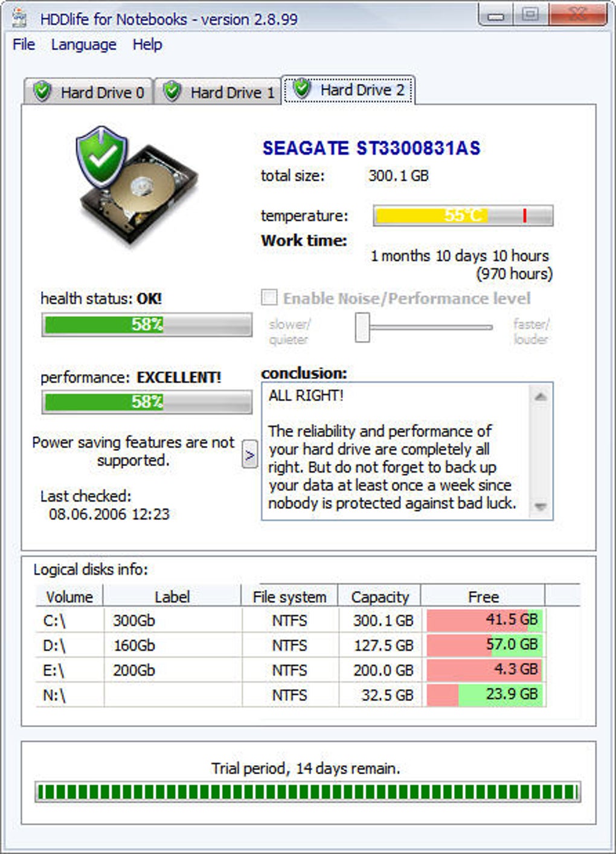Enable the Noise/Performance level checkbox
Image resolution: width=616 pixels, height=854 pixels.
tap(269, 297)
